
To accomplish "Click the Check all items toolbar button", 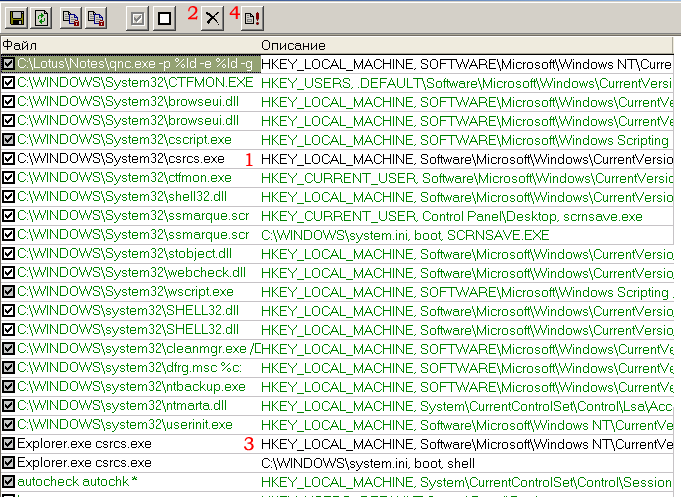I will [x=138, y=18].
